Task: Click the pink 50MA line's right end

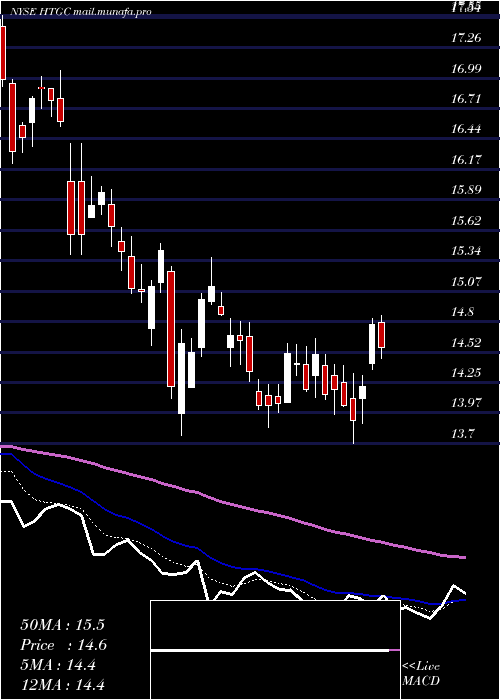Action: point(464,557)
